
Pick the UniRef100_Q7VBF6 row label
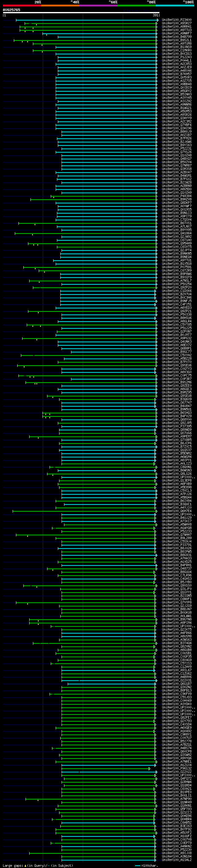176,125
